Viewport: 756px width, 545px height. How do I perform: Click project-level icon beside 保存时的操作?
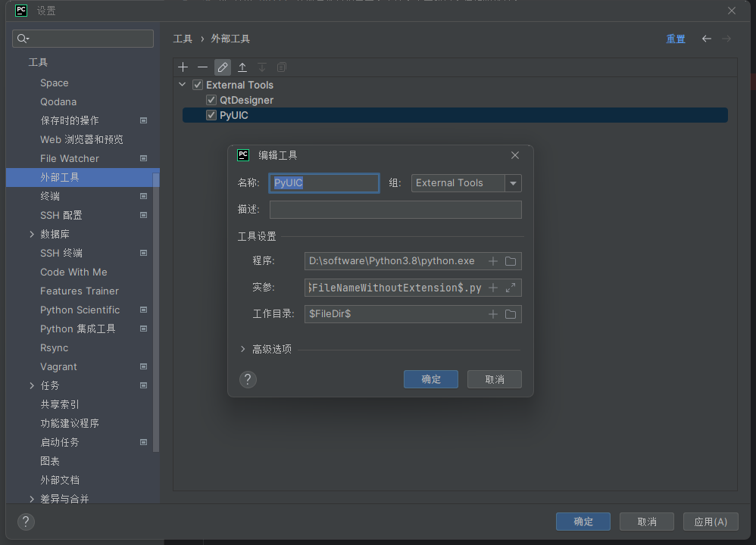point(143,120)
